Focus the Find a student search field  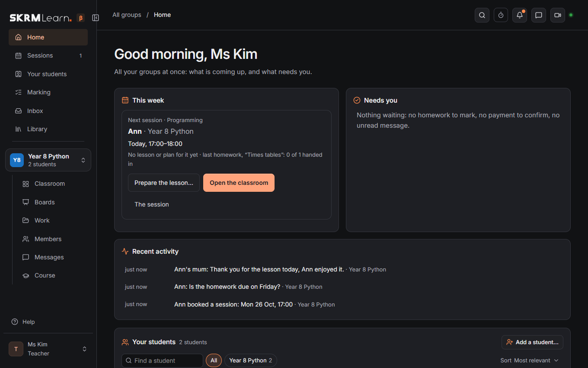162,360
